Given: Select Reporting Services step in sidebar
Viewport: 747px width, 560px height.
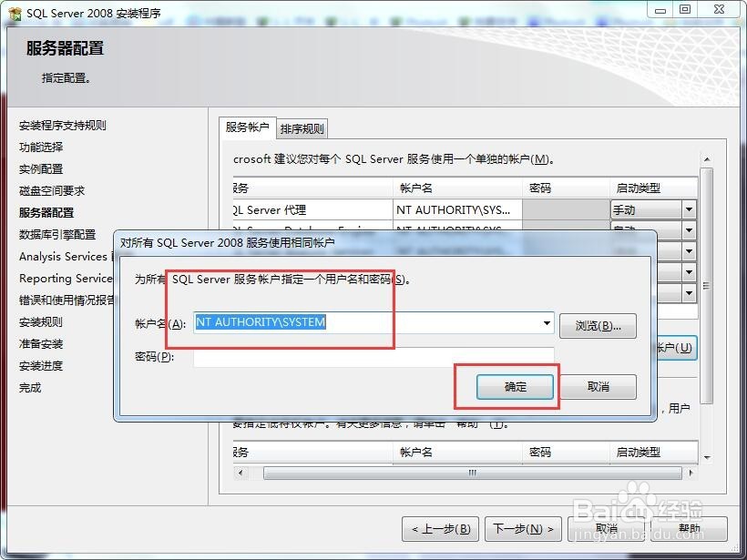Looking at the screenshot, I should (66, 279).
